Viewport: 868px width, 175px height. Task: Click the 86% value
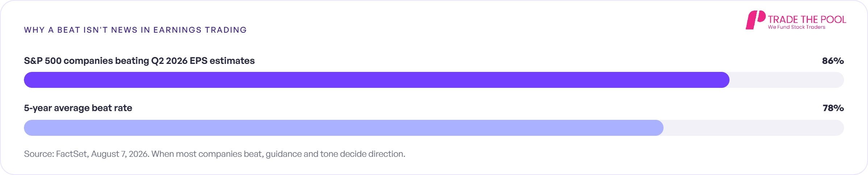(833, 61)
